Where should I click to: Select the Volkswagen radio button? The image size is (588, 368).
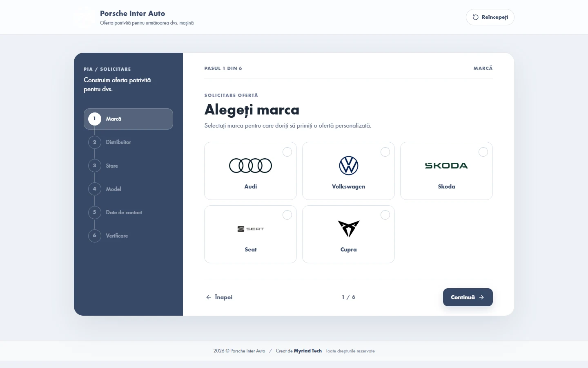385,152
